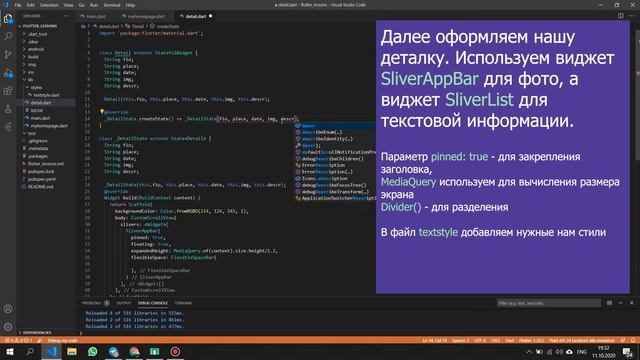Open Chrome from the taskbar
This screenshot has height=360, width=640.
[134, 352]
